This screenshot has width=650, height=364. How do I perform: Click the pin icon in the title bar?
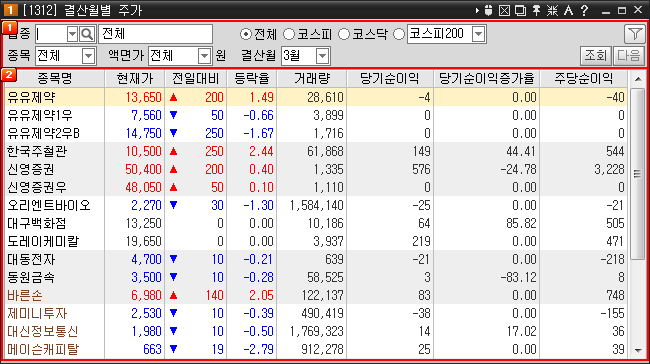click(536, 10)
